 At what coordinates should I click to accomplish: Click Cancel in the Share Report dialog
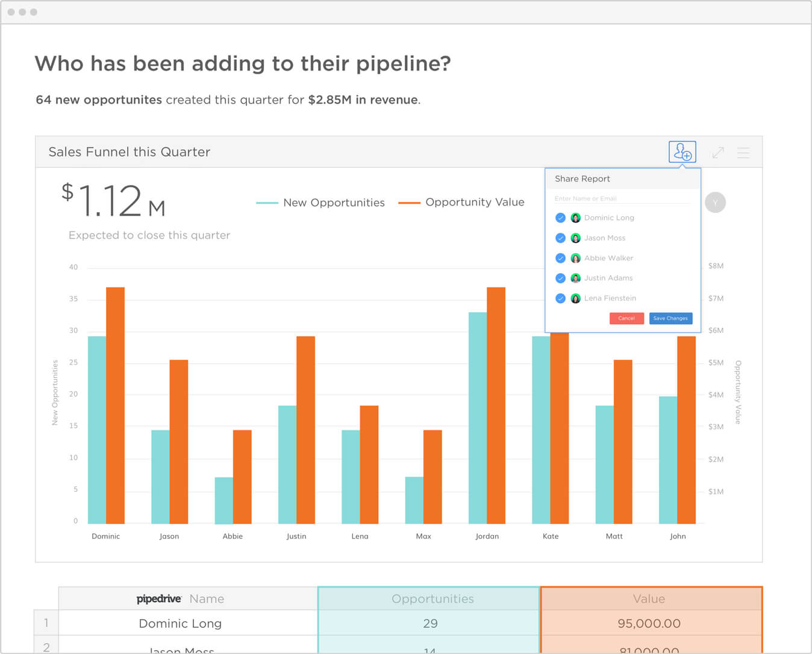[626, 318]
